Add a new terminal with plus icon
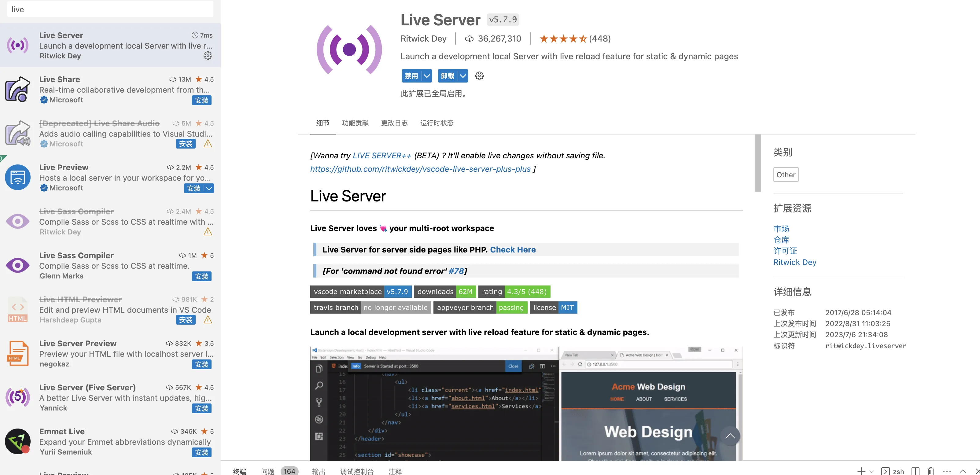The height and width of the screenshot is (475, 980). tap(861, 471)
